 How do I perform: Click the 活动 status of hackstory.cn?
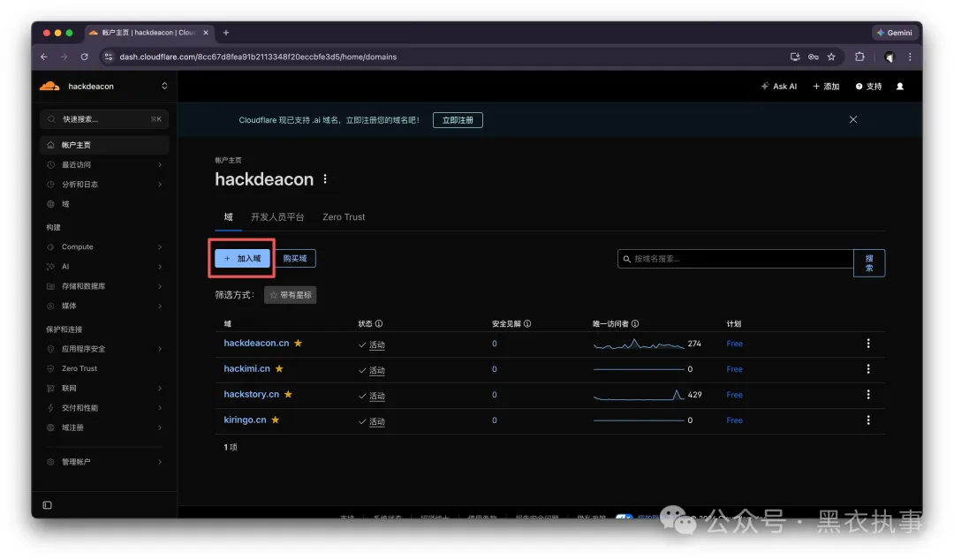pyautogui.click(x=376, y=396)
